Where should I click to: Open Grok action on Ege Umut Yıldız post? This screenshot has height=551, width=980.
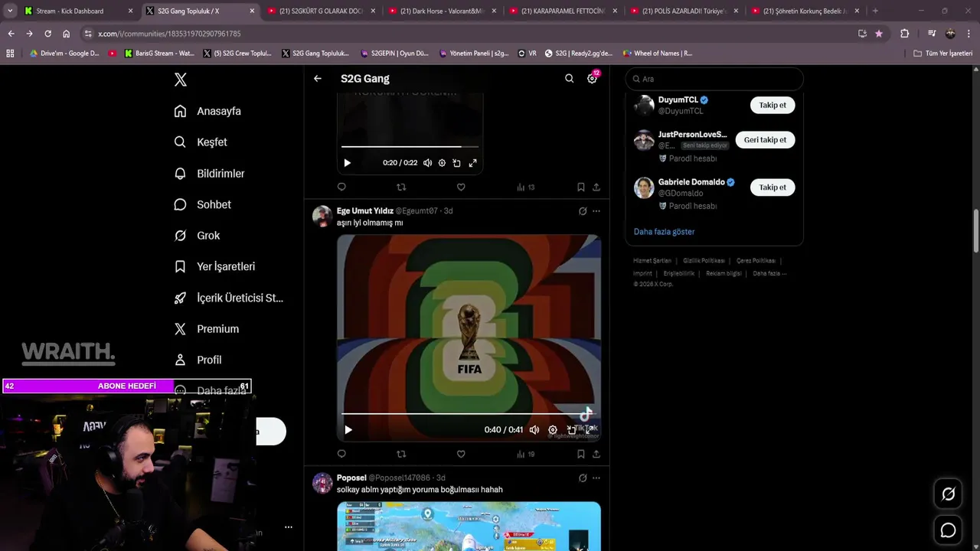click(x=583, y=211)
